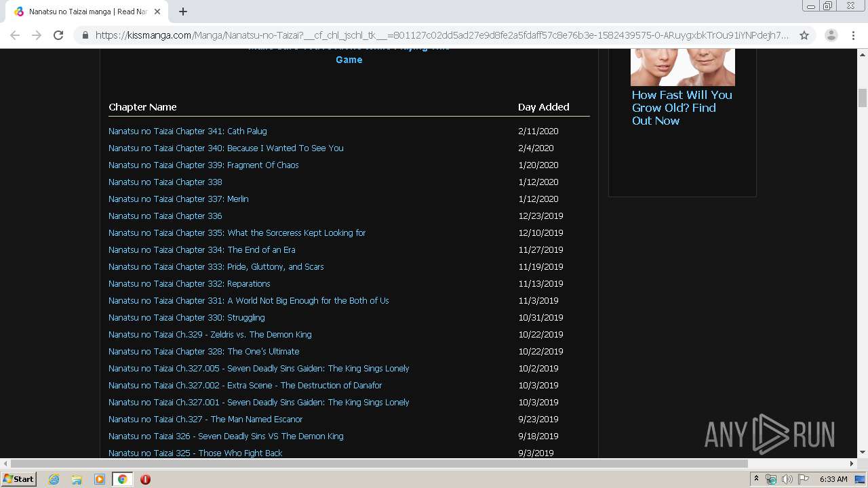This screenshot has width=868, height=488.
Task: Open 325 - Those Who Fight Back
Action: tap(195, 453)
